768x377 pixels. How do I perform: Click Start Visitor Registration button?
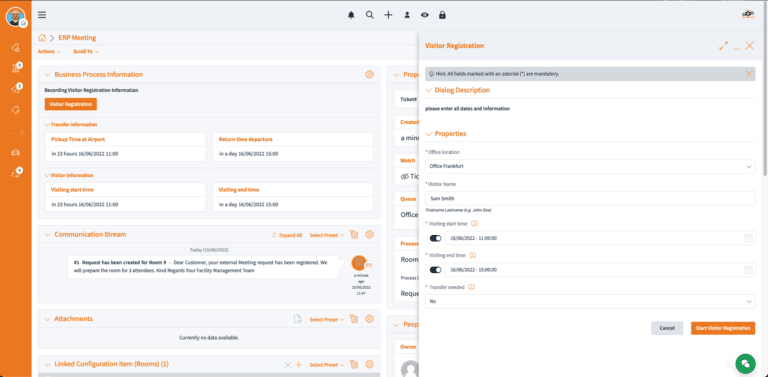click(723, 328)
